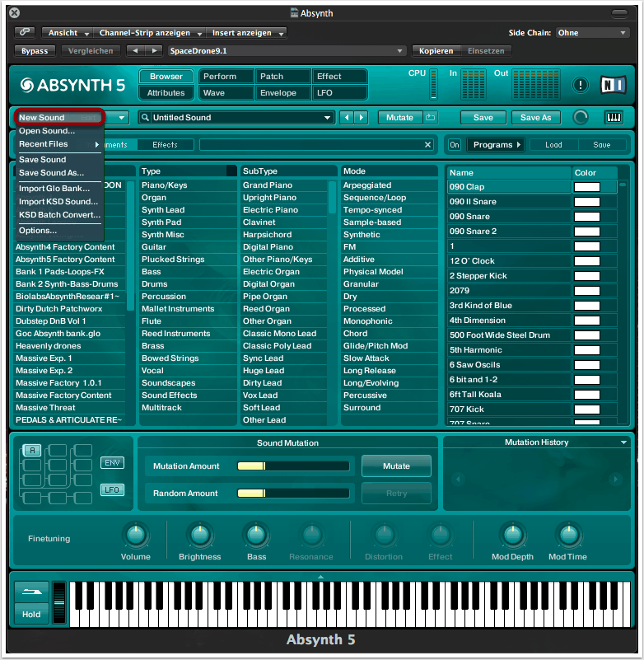Click the circular dial icon beside Save As
The image size is (644, 660).
[581, 118]
